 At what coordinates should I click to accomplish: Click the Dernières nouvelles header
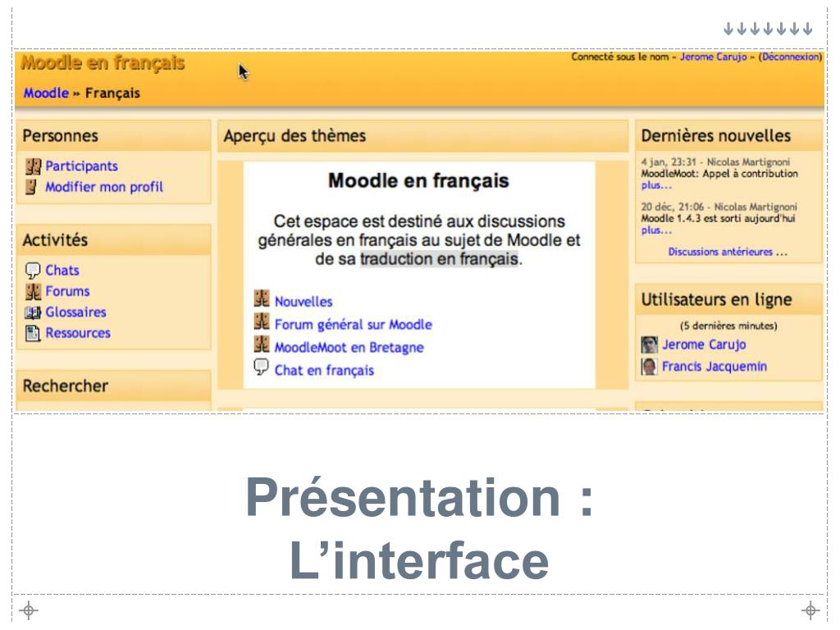[x=728, y=136]
